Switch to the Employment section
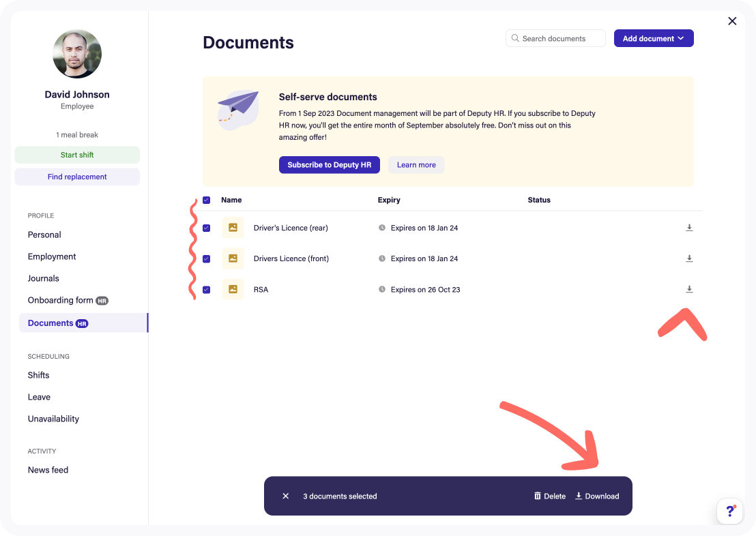Image resolution: width=756 pixels, height=536 pixels. tap(52, 256)
